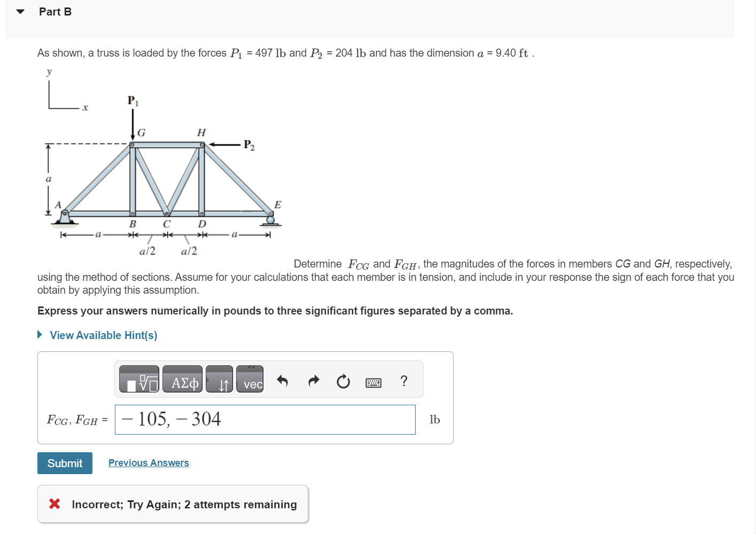Open the View Available Hint(s) link
Screen dimensions: 756x535
click(x=103, y=335)
